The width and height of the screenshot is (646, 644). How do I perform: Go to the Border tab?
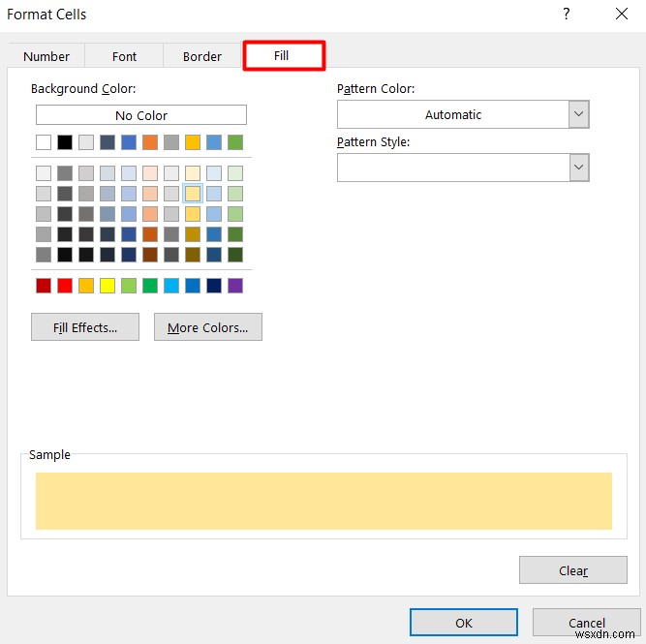pos(201,56)
